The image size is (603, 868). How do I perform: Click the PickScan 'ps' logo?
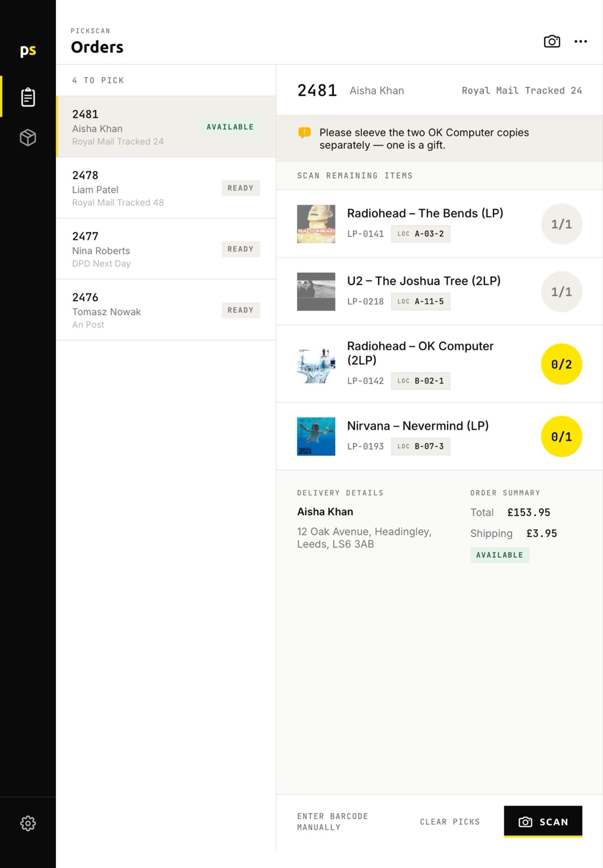28,51
